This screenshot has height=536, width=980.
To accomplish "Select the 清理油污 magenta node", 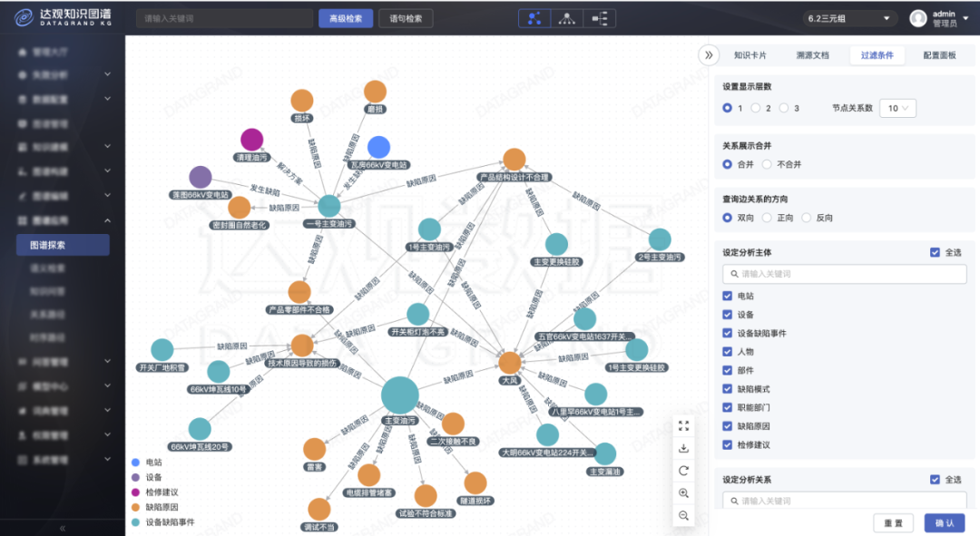I will click(252, 140).
